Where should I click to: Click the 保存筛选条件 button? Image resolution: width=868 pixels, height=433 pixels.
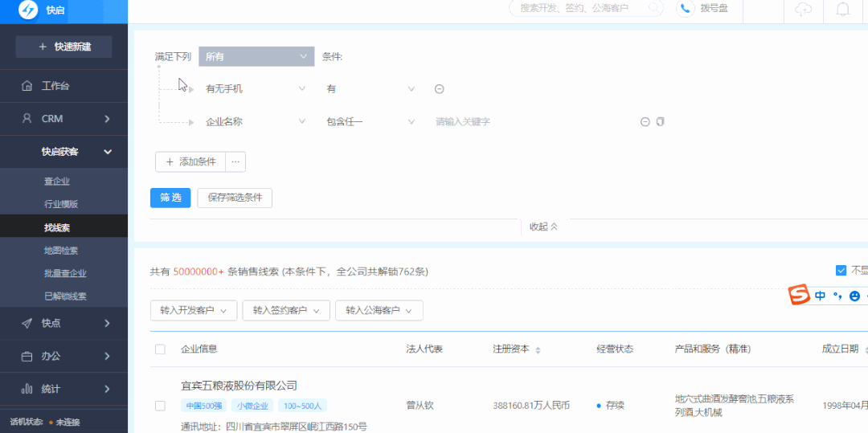[235, 198]
